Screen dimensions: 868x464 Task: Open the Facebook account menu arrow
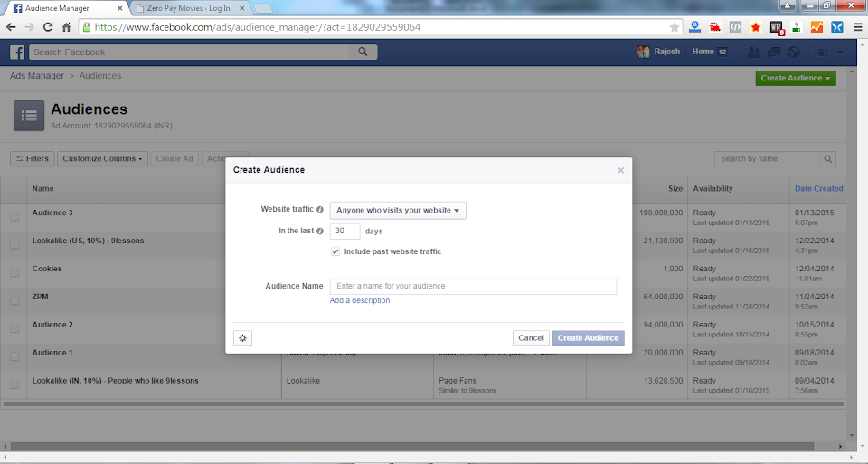(840, 52)
